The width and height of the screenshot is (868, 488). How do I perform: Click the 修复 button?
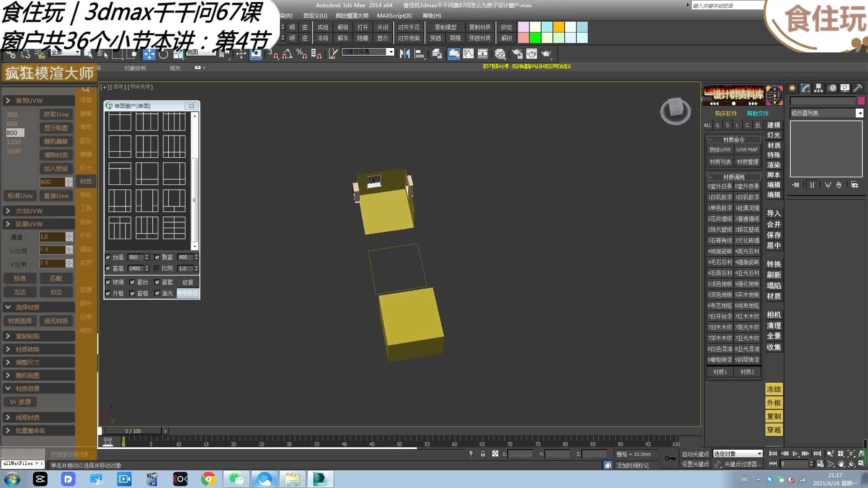(x=188, y=282)
